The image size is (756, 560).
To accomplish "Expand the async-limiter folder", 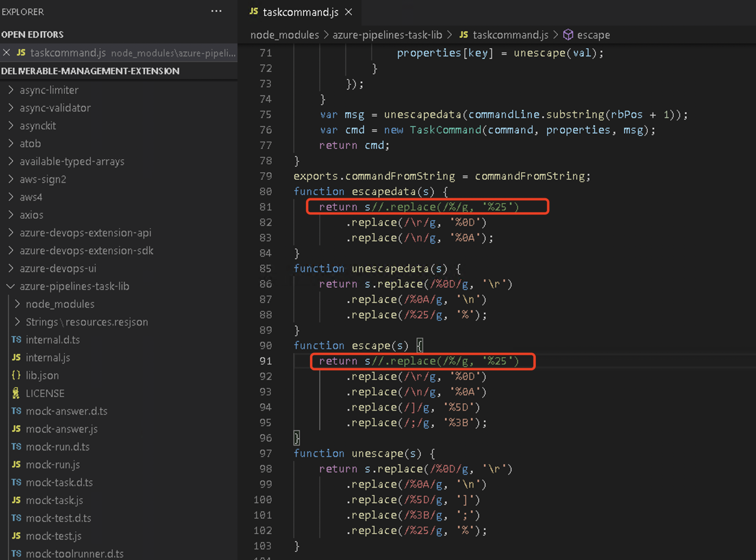I will [49, 90].
